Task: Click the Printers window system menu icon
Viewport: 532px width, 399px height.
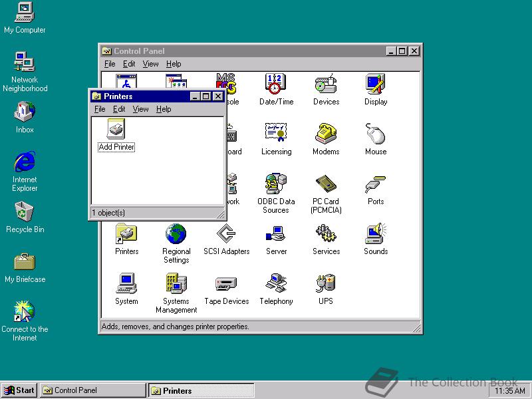Action: (x=96, y=96)
